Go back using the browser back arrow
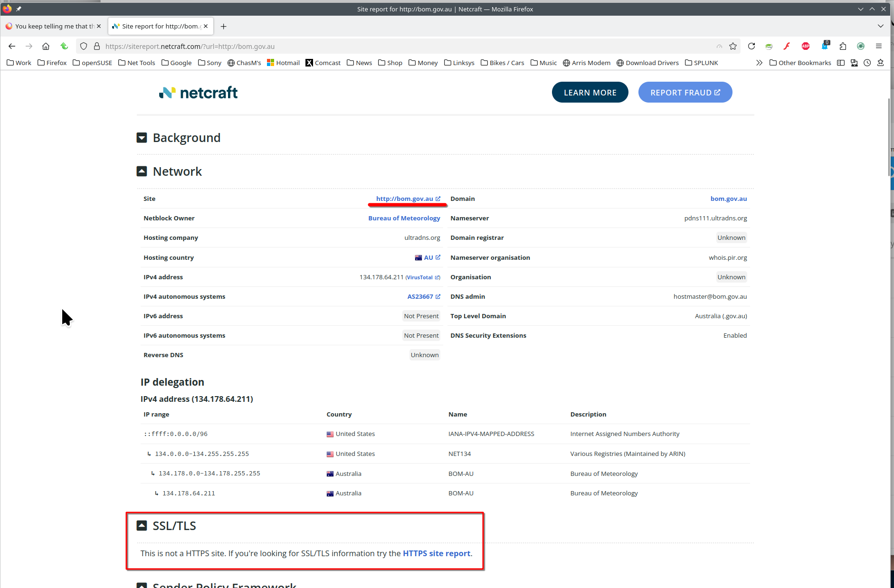This screenshot has width=894, height=588. [12, 46]
